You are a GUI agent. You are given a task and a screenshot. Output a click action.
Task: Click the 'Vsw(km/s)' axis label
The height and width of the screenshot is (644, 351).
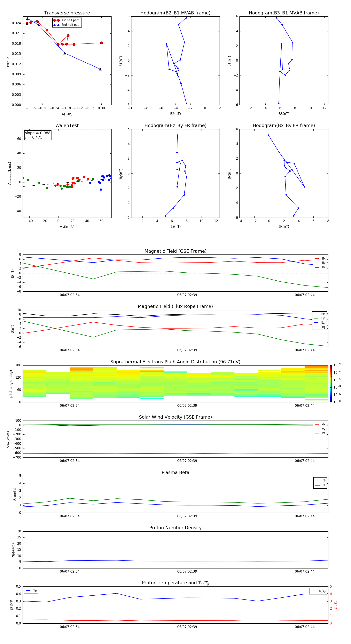(8, 439)
